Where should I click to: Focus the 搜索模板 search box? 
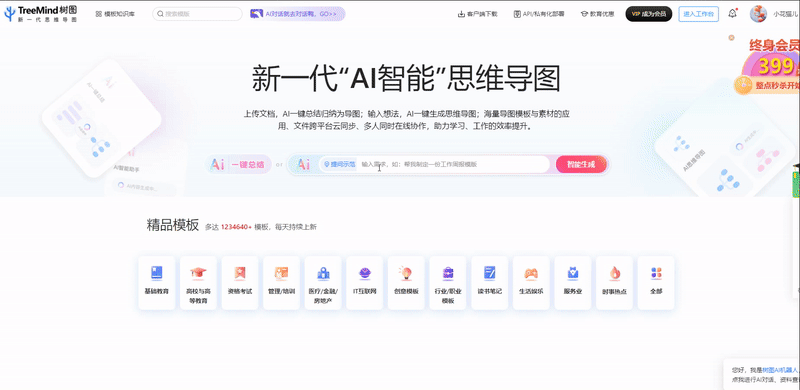click(197, 14)
